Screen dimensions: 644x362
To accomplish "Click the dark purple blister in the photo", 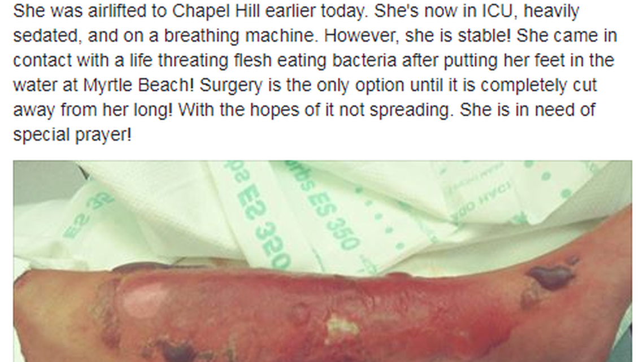I will click(551, 277).
